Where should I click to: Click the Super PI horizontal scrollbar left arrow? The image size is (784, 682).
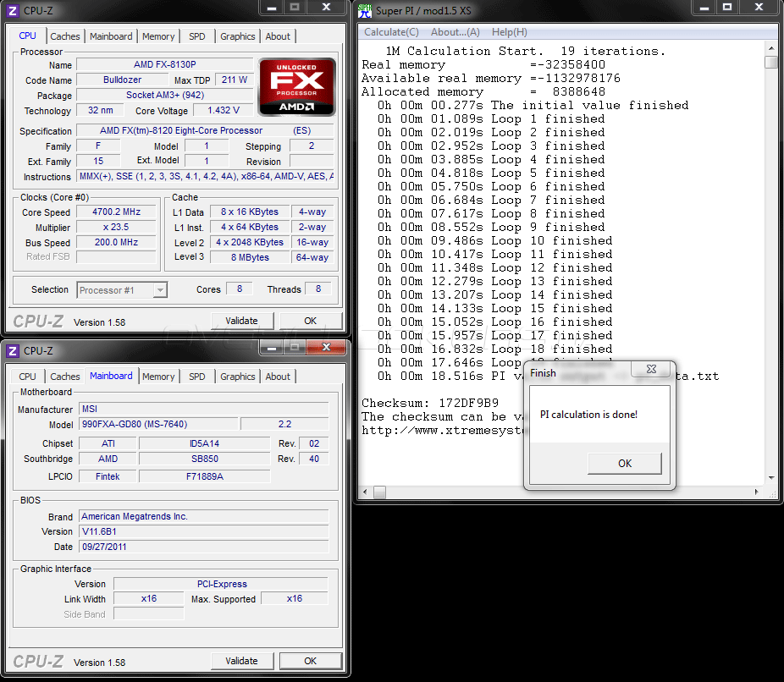[365, 492]
